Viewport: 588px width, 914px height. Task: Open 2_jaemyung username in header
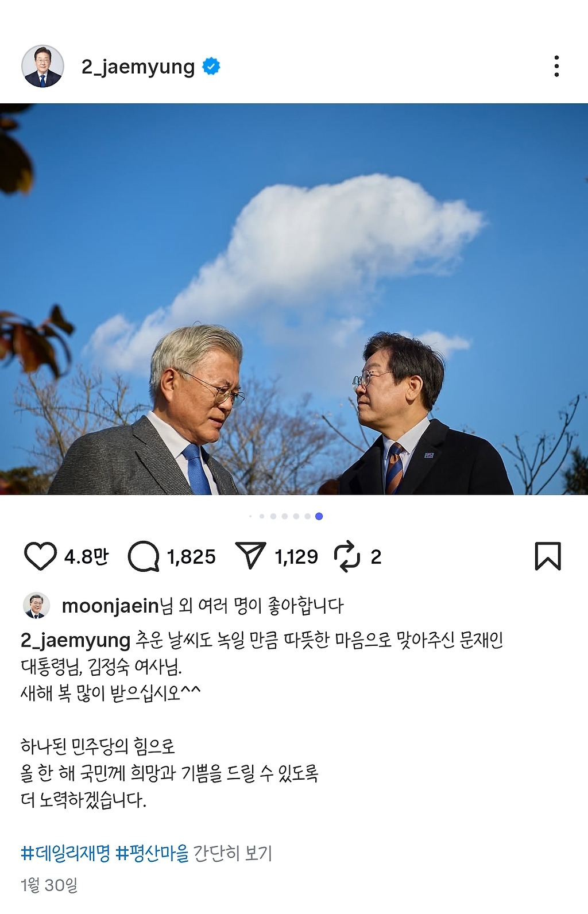click(x=138, y=67)
